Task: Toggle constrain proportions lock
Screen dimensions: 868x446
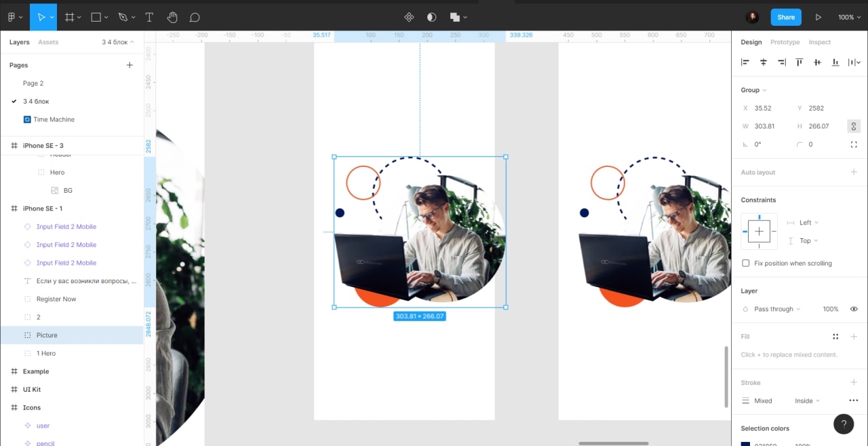Action: (x=854, y=126)
